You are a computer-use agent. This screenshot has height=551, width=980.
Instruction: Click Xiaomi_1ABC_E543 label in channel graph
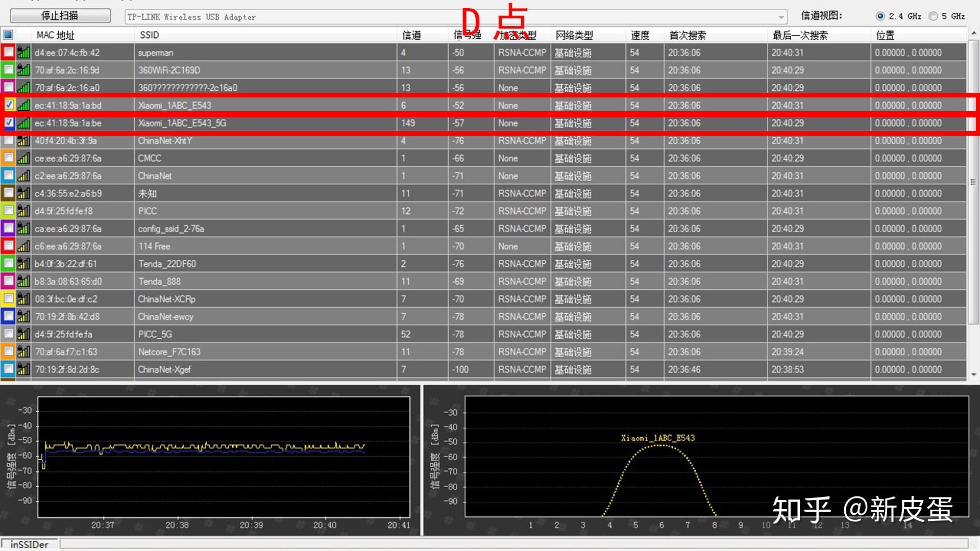click(657, 438)
